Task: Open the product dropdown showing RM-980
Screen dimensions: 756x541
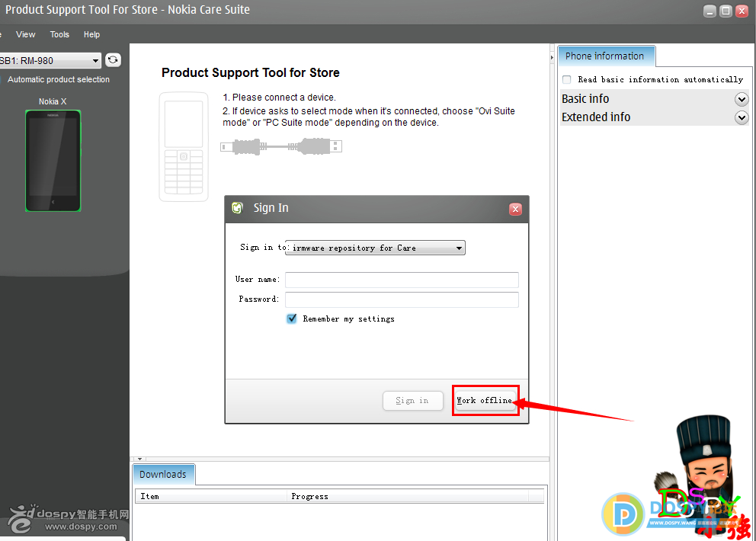Action: tap(50, 61)
